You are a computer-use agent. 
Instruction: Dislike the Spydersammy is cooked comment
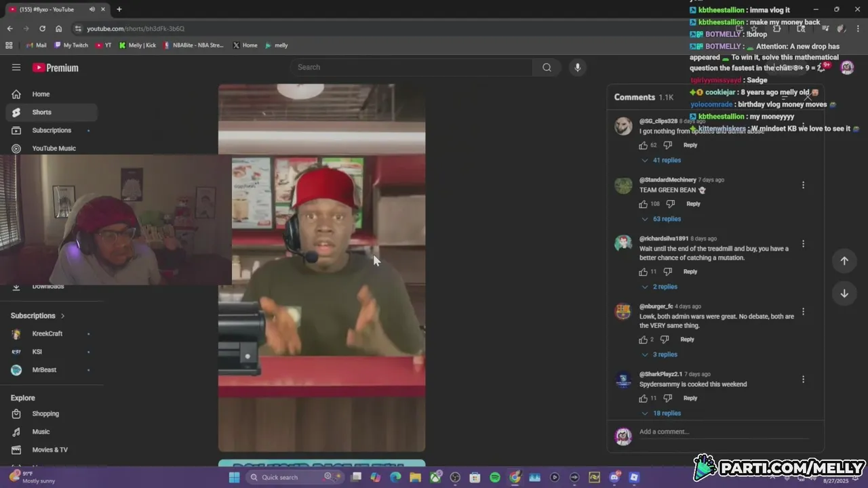pos(667,399)
